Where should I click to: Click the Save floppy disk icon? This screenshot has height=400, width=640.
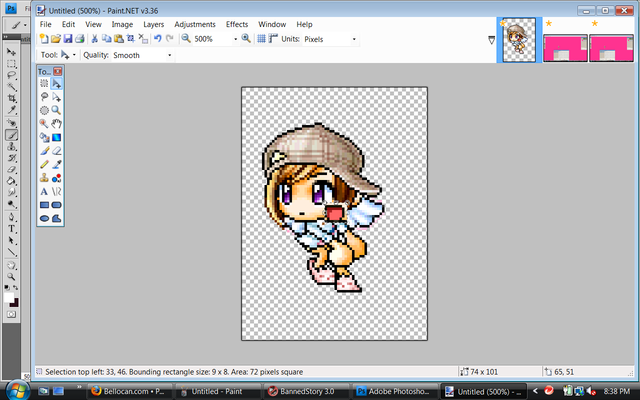coord(68,39)
